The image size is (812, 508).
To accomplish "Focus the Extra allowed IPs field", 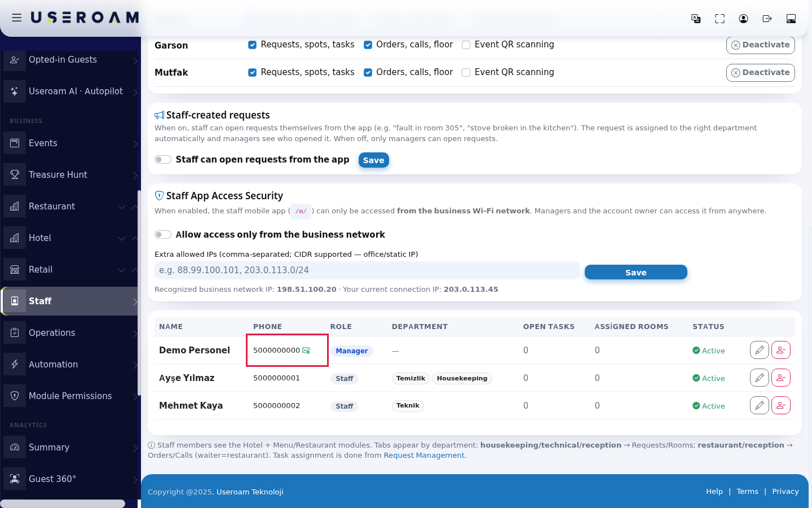I will 367,270.
